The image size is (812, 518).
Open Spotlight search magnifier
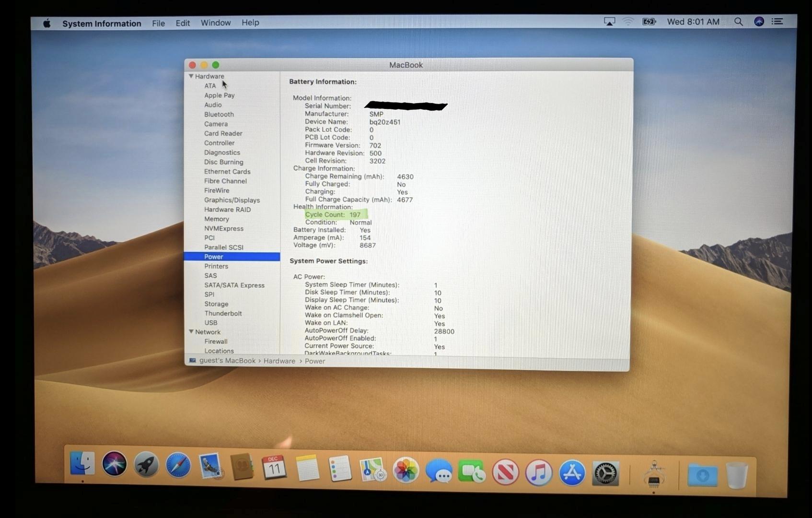739,22
